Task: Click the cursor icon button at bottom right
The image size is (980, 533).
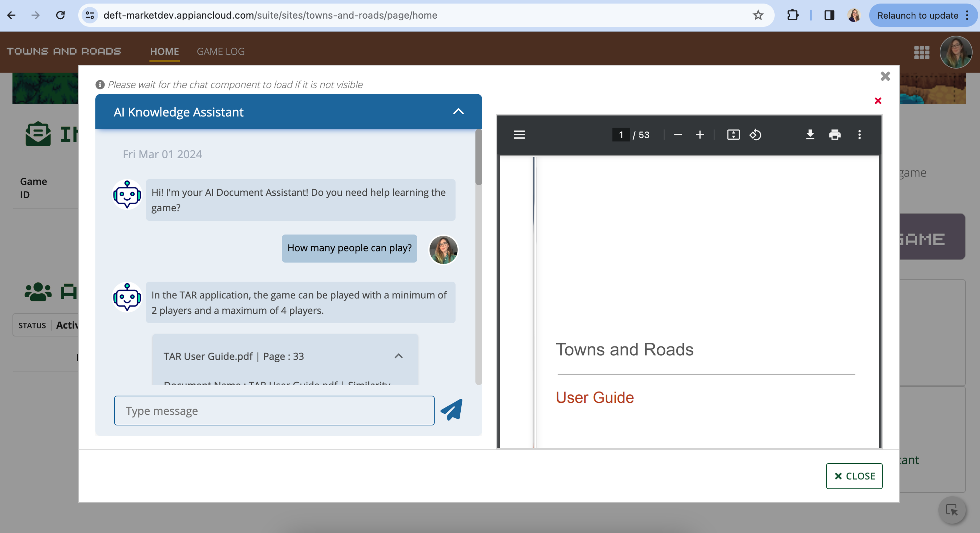Action: click(x=952, y=510)
